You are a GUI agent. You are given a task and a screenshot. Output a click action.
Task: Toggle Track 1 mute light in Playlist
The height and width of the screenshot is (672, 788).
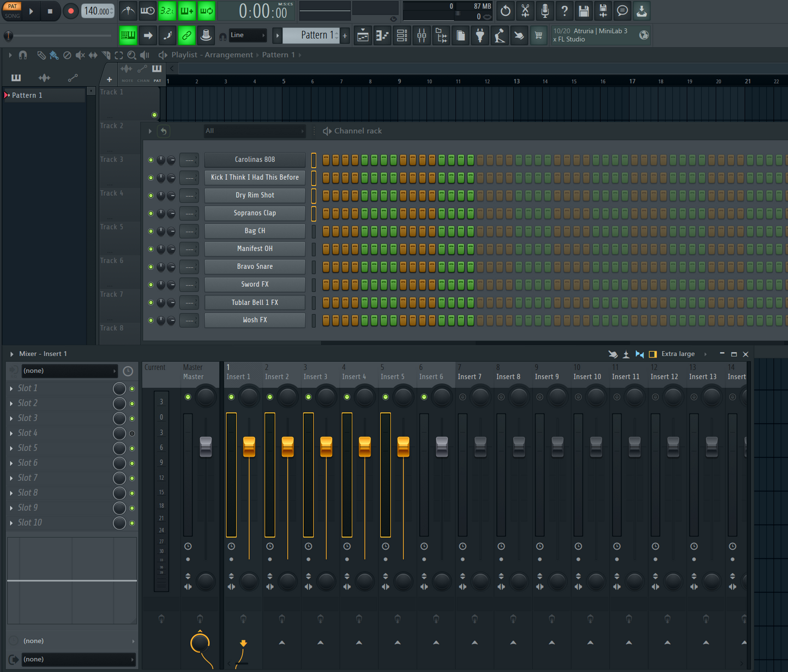point(154,115)
